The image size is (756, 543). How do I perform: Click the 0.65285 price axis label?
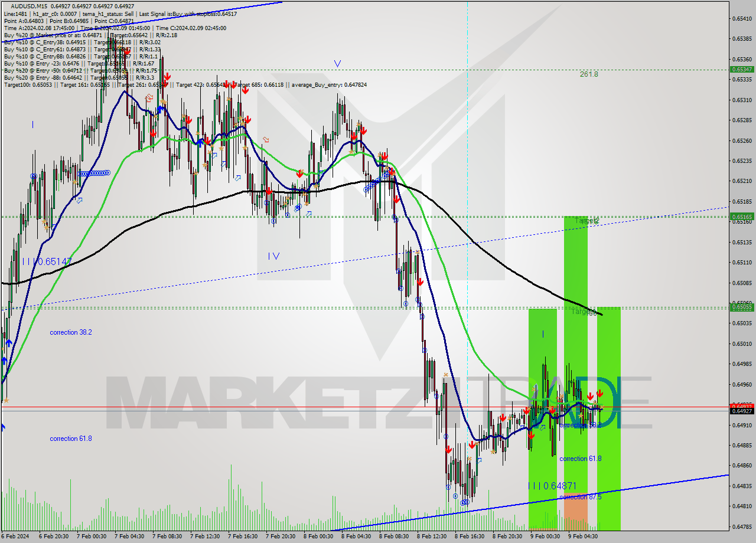[742, 120]
